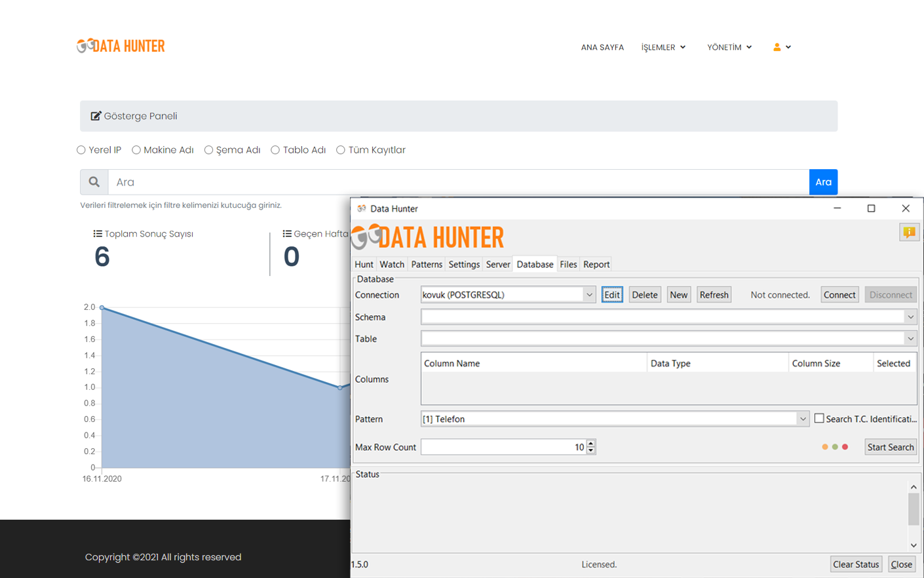
Task: Switch to the Hunt tab
Action: [x=364, y=264]
